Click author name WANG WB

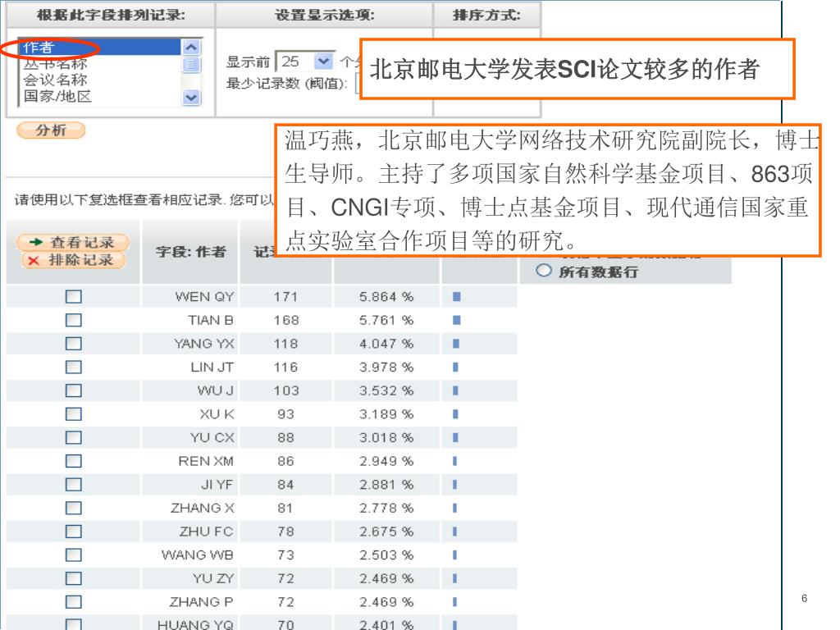coord(198,555)
